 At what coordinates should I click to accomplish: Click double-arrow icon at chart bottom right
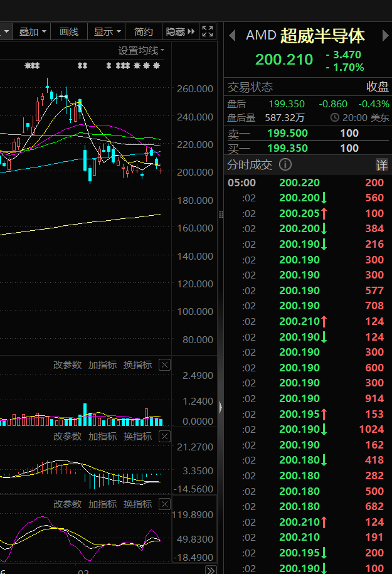(x=211, y=570)
